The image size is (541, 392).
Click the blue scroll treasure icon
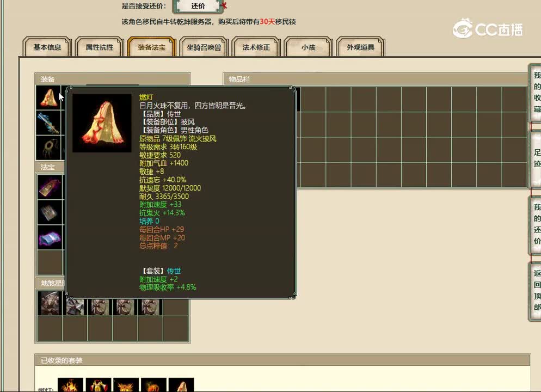pyautogui.click(x=50, y=237)
